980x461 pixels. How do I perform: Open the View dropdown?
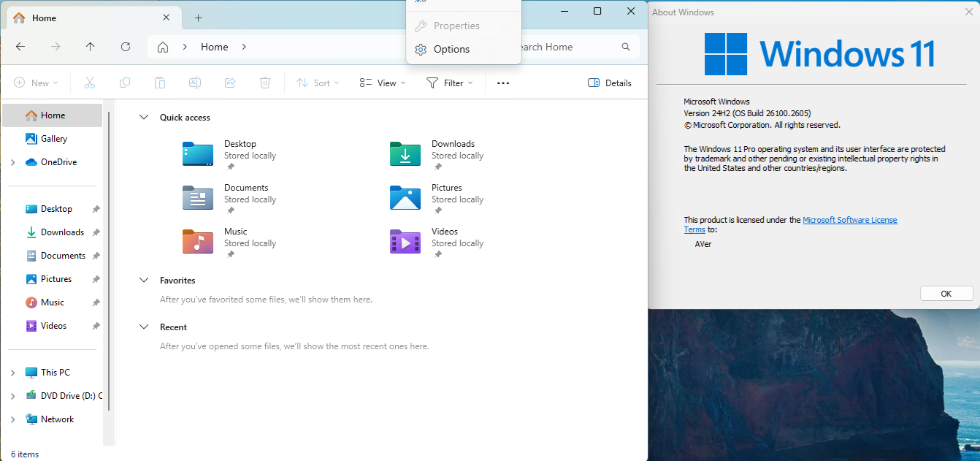[383, 83]
